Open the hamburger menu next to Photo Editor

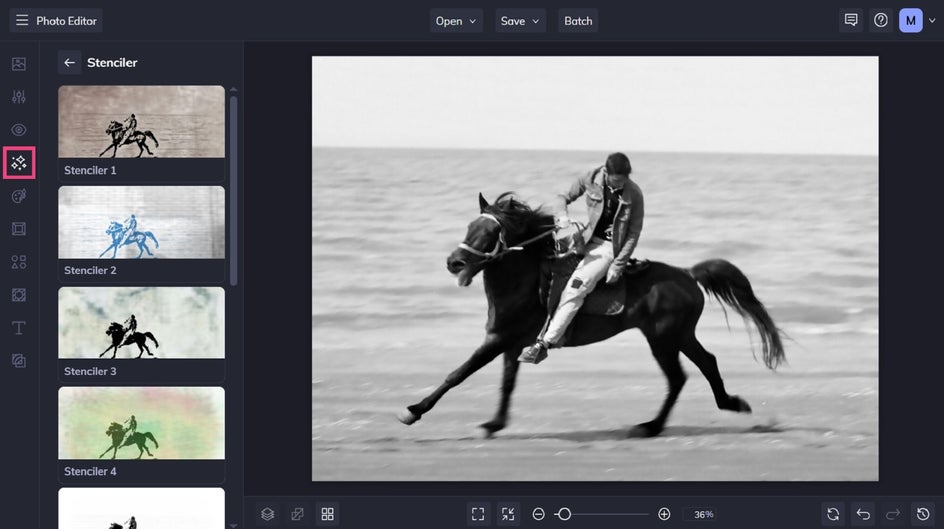coord(22,20)
